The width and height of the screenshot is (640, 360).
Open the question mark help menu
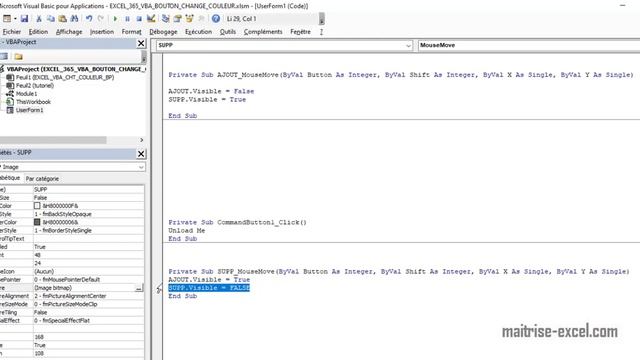[321, 32]
